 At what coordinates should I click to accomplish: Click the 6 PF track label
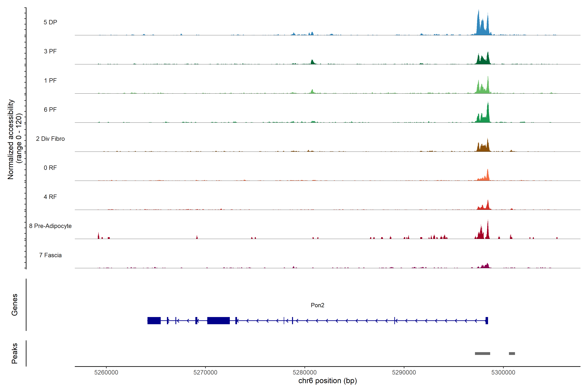[50, 109]
